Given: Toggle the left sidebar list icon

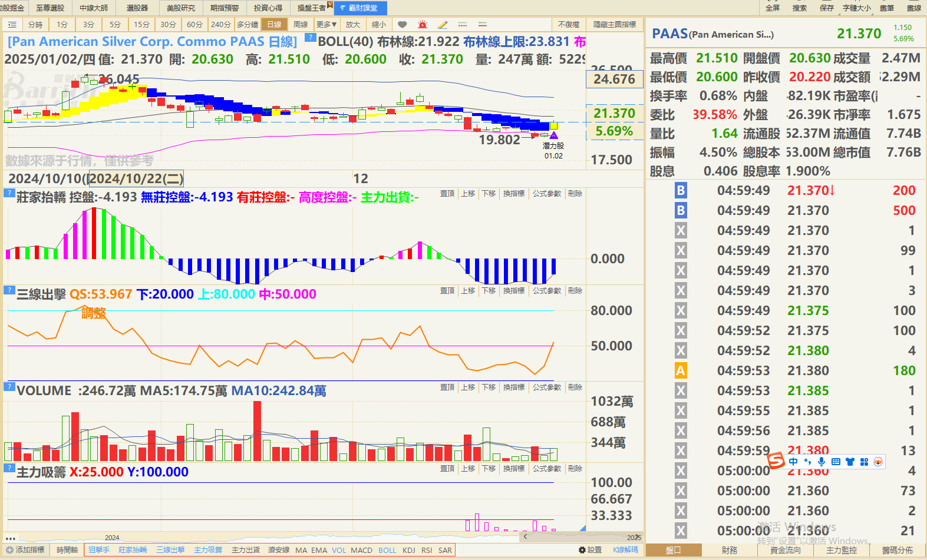Looking at the screenshot, I should [12, 24].
